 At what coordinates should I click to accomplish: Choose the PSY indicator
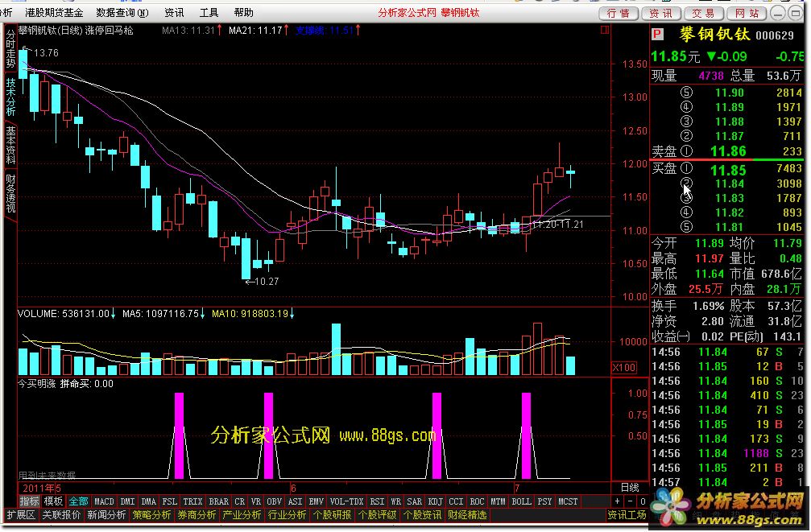click(x=544, y=501)
